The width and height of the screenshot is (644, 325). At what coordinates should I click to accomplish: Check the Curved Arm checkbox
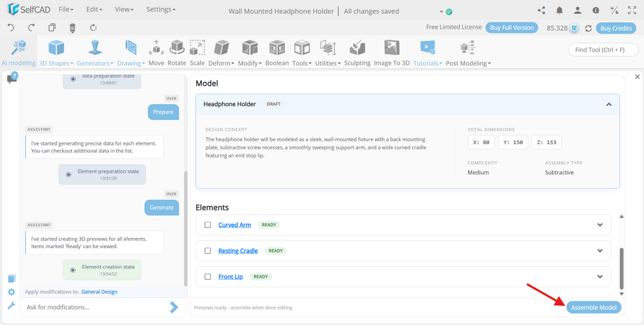(208, 225)
